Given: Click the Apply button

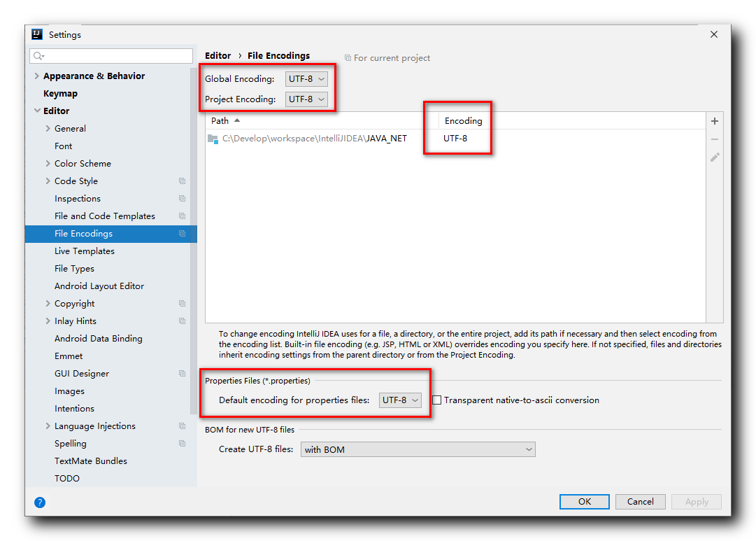Looking at the screenshot, I should pos(697,501).
